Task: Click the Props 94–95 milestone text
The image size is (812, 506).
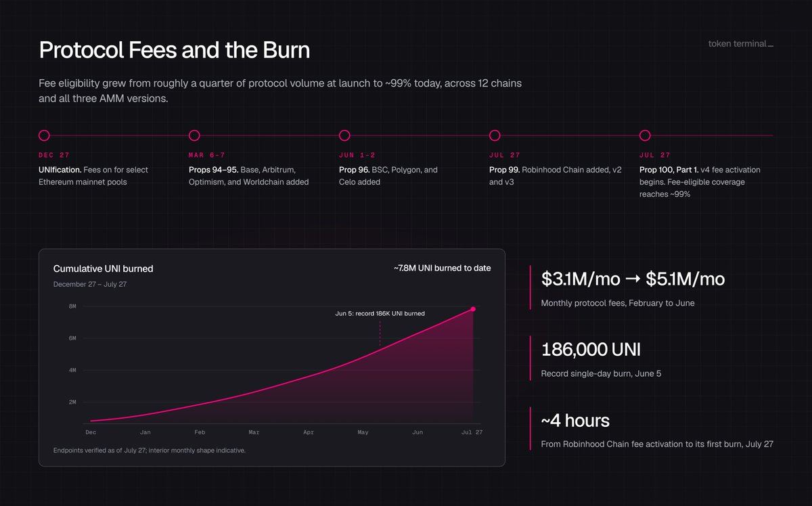Action: 249,176
